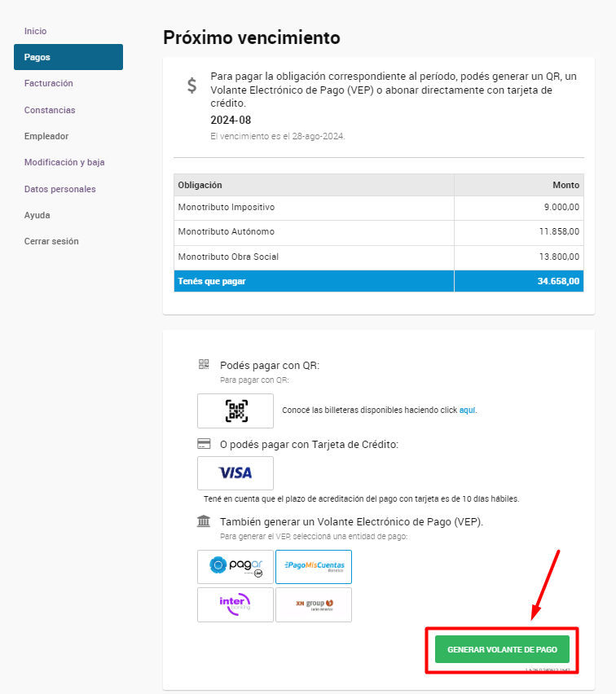Click the small QR icon beside heading
This screenshot has width=616, height=694.
pos(204,364)
